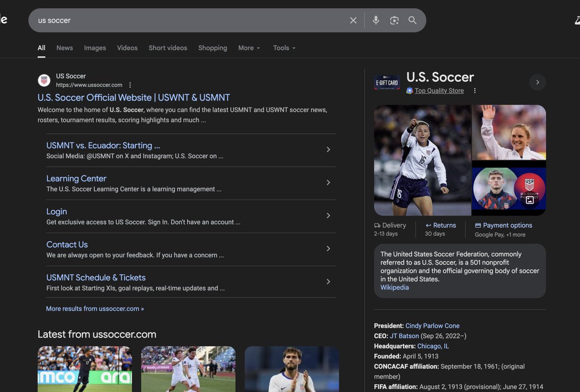Open photo with U.S. Soccer crest
This screenshot has height=392, width=580.
click(x=509, y=188)
